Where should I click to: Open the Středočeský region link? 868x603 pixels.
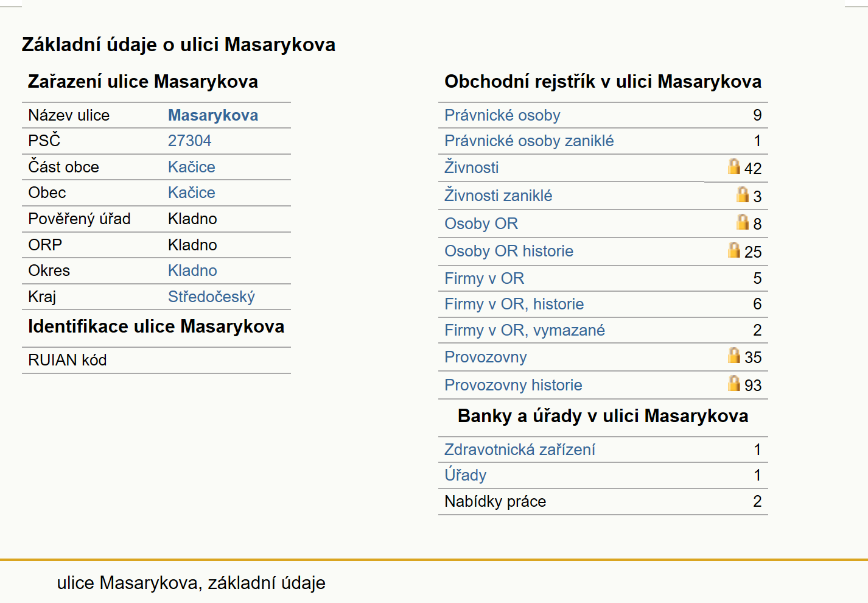pyautogui.click(x=211, y=297)
